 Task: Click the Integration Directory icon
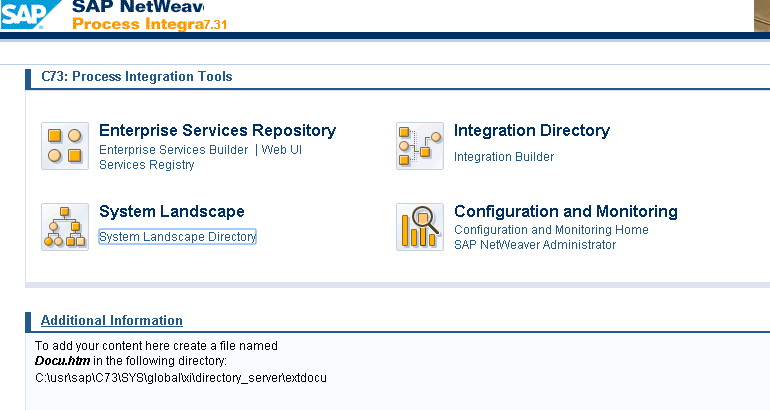click(420, 146)
